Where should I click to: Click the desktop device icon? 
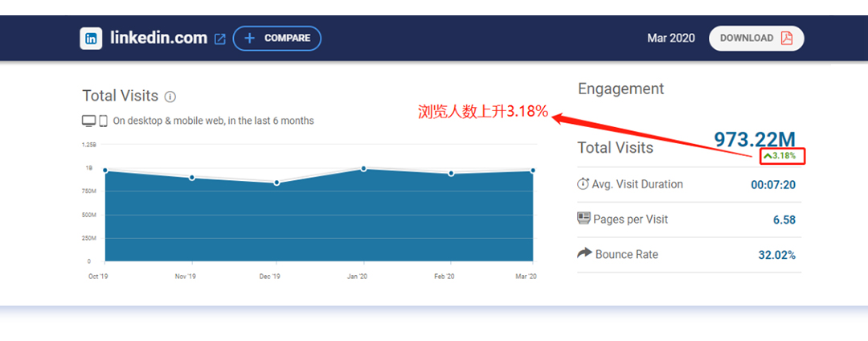point(88,121)
